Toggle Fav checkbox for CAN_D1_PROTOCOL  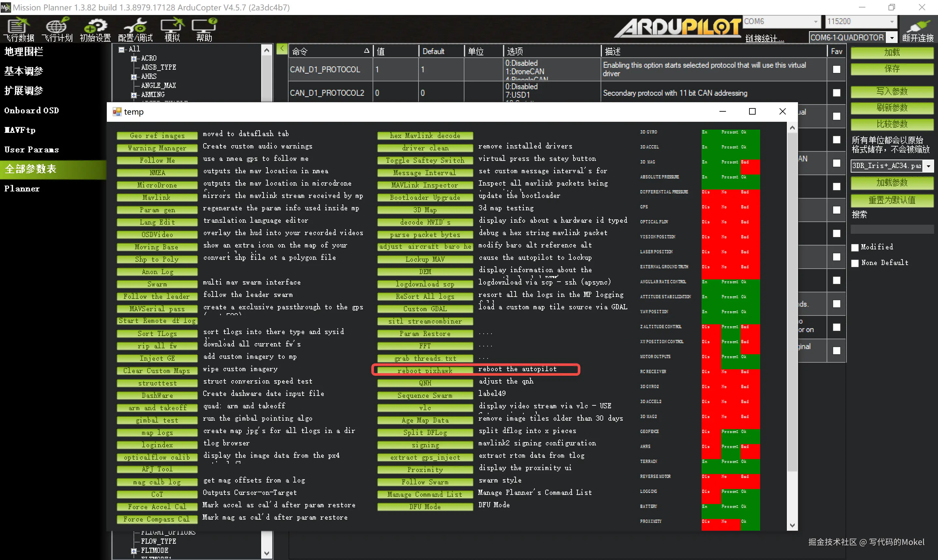[x=836, y=69]
